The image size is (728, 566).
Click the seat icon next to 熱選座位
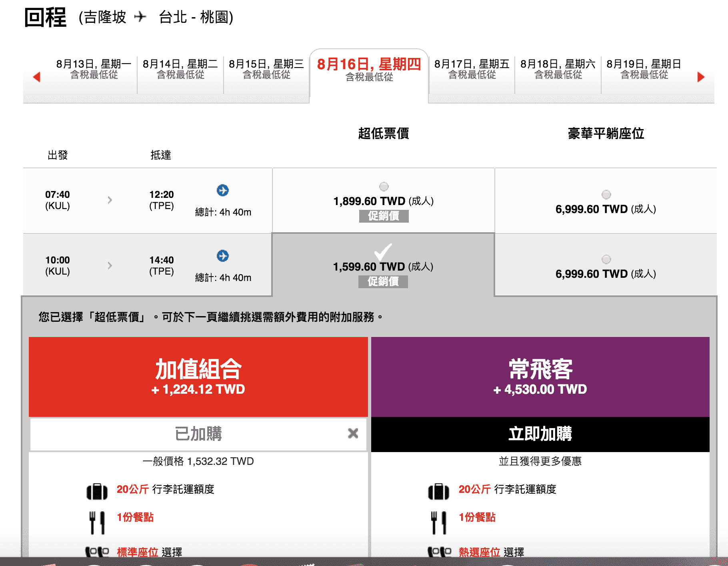click(x=439, y=552)
